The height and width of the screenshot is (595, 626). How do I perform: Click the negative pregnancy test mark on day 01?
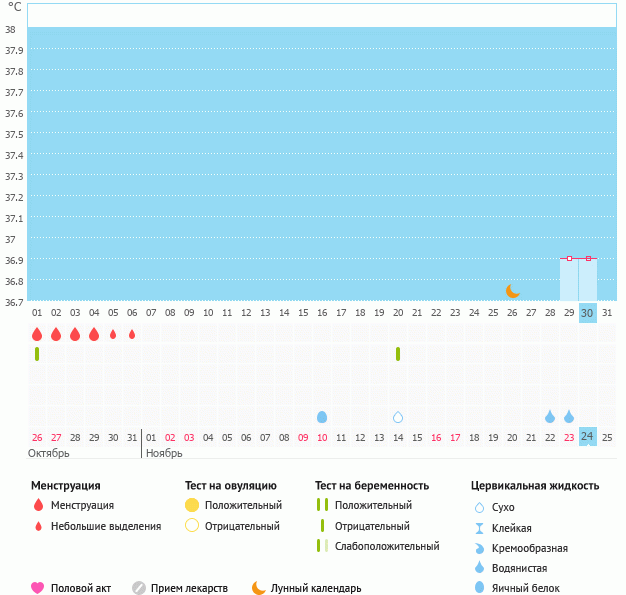pyautogui.click(x=37, y=354)
